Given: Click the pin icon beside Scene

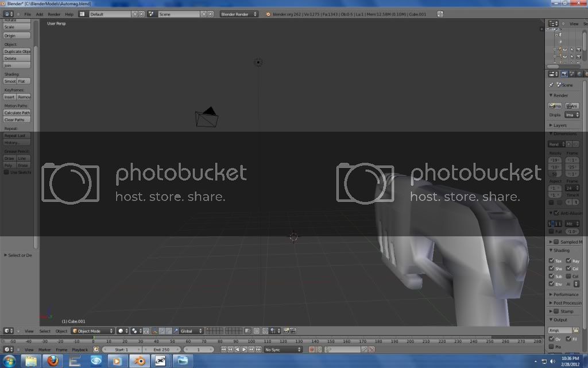Looking at the screenshot, I should (551, 85).
